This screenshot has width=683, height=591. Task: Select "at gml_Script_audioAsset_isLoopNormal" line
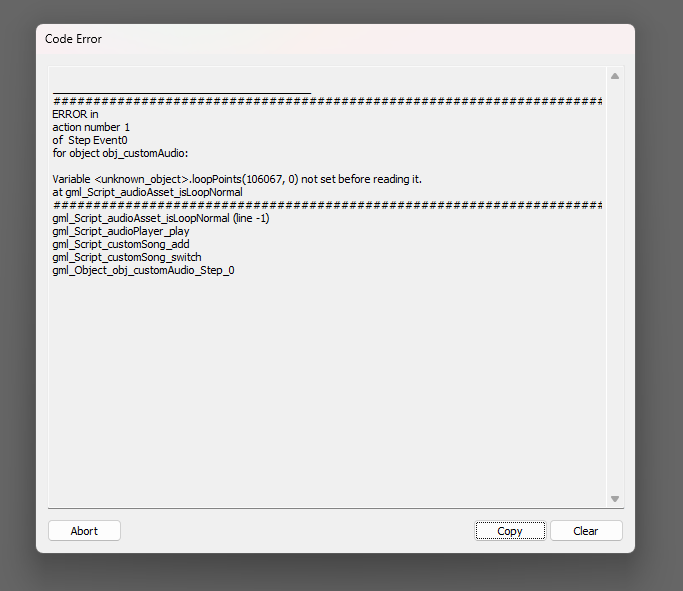click(147, 192)
